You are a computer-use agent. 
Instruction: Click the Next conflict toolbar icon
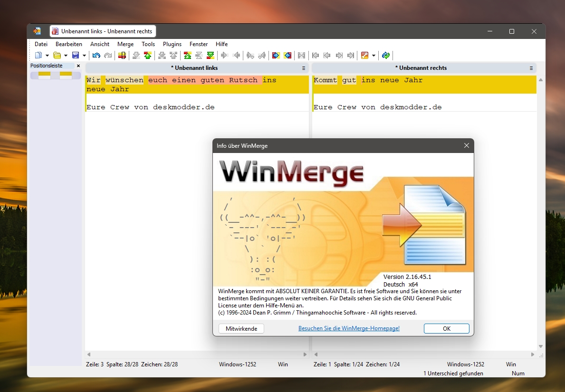point(162,55)
